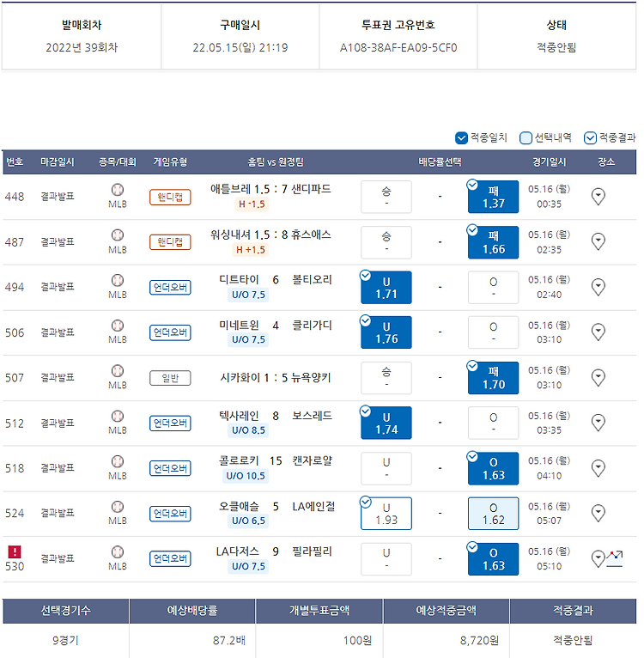
Task: Click expected odds value 87.2배
Action: 229,640
